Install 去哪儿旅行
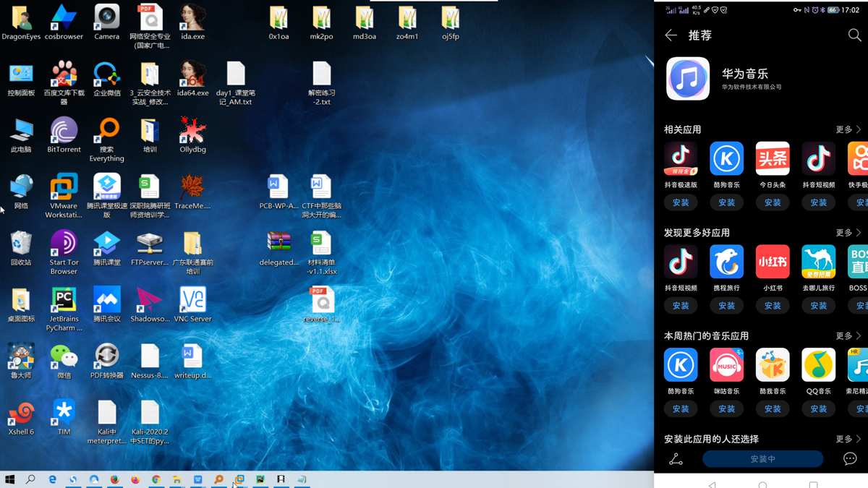The width and height of the screenshot is (868, 488). 819,306
